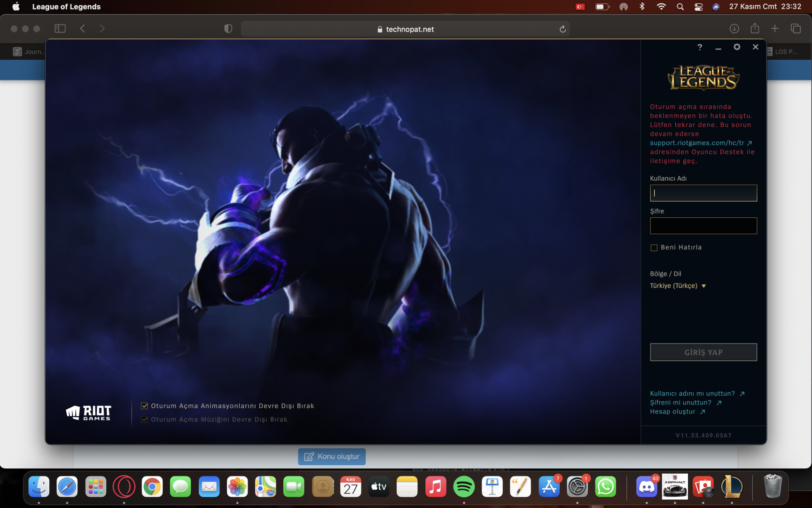Click Konu oluştur button in Safari
Viewport: 812px width, 508px height.
point(332,457)
